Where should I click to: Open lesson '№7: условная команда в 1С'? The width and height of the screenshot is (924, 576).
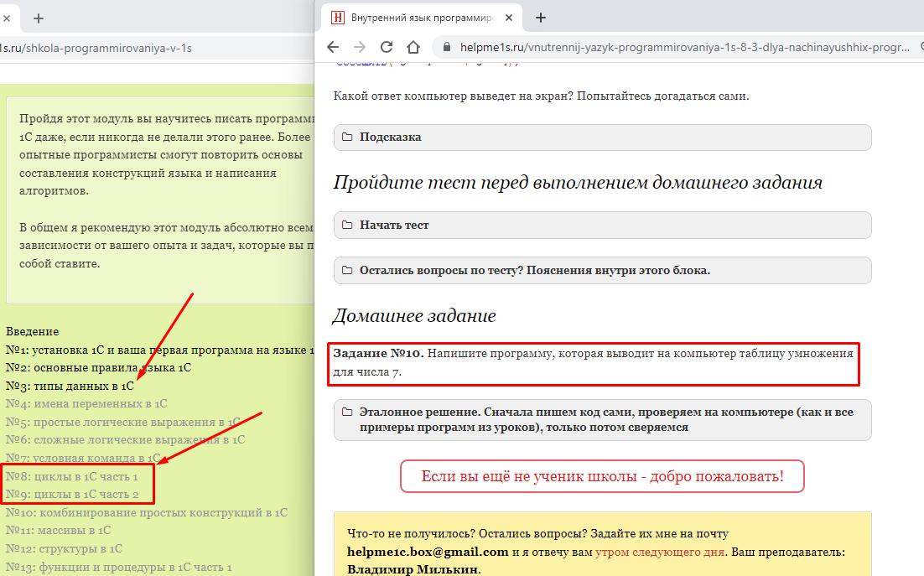[x=83, y=459]
